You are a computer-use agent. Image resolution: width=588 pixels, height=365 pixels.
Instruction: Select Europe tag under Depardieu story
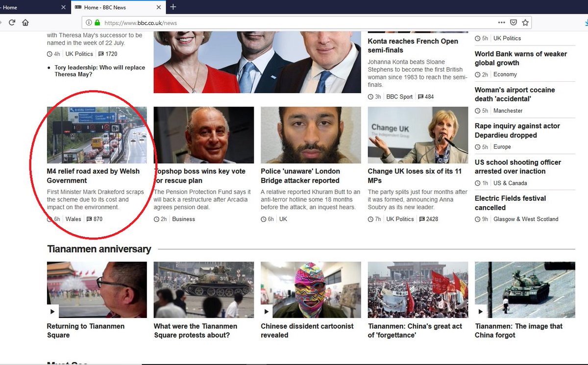tap(502, 147)
